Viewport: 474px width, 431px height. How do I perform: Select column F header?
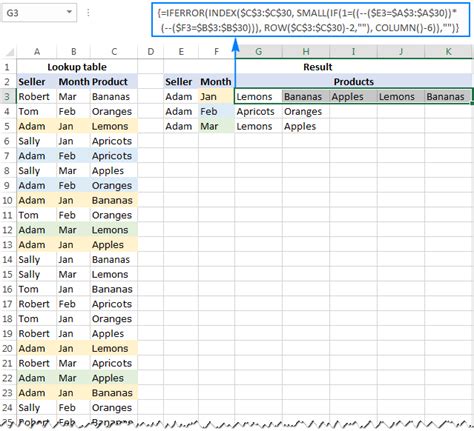coord(216,52)
